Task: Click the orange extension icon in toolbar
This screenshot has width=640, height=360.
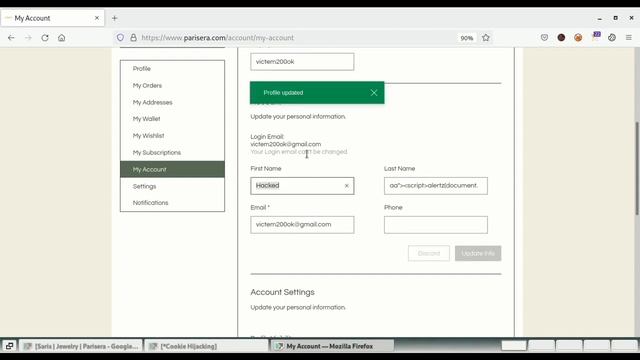Action: pyautogui.click(x=578, y=38)
